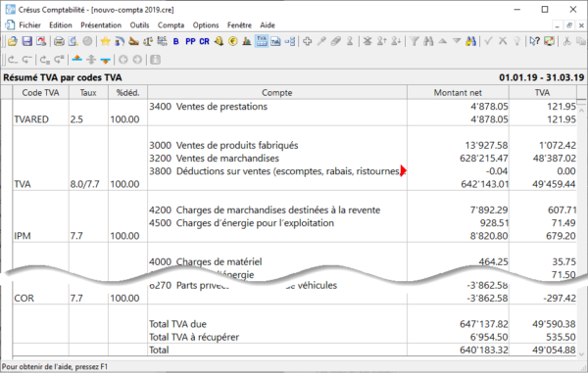
Task: Open a file with the folder icon
Action: [13, 41]
